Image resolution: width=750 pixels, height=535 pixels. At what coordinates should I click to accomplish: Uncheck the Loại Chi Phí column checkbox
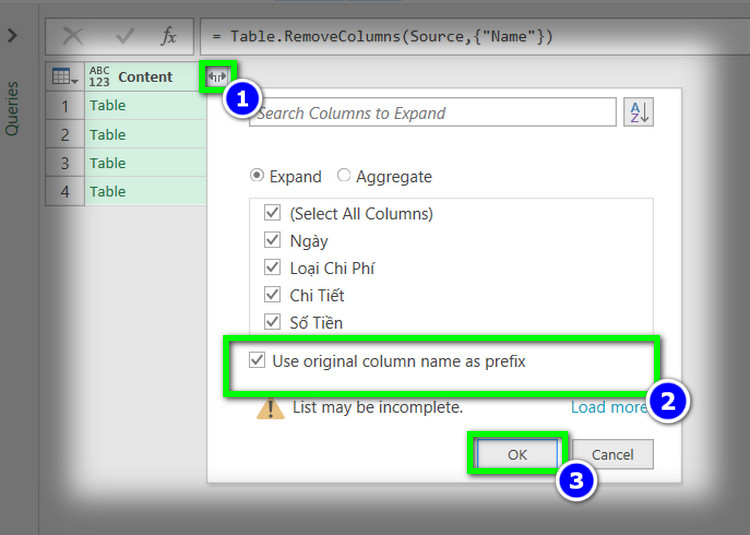(272, 267)
